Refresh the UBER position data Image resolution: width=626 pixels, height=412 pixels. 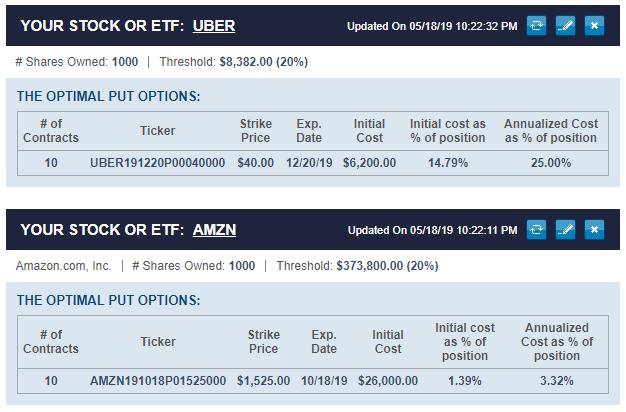pyautogui.click(x=536, y=26)
